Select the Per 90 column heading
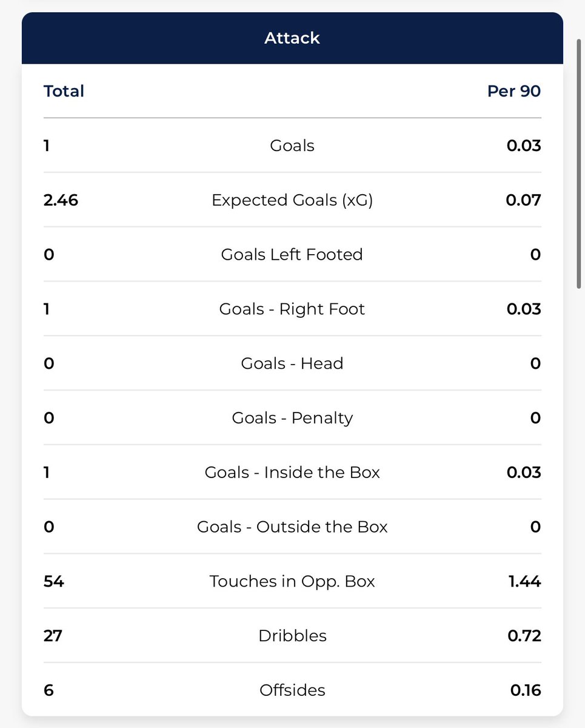The height and width of the screenshot is (728, 585). [x=514, y=92]
